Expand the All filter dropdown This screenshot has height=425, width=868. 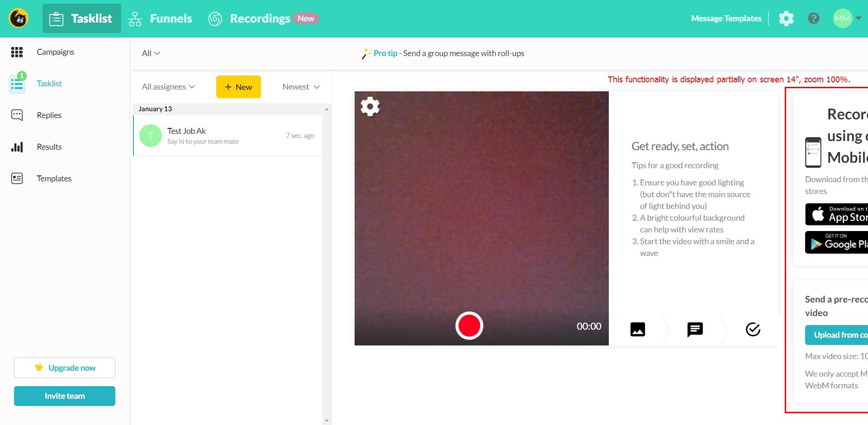pyautogui.click(x=151, y=53)
